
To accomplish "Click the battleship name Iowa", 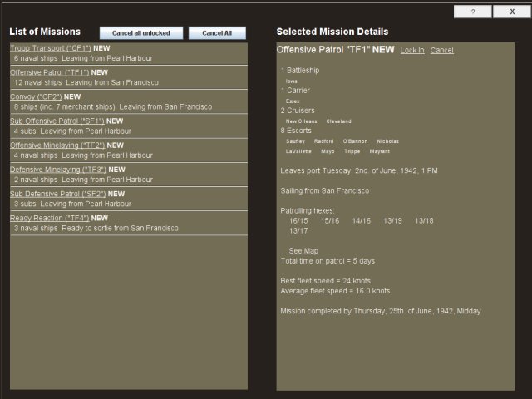I will tap(292, 81).
